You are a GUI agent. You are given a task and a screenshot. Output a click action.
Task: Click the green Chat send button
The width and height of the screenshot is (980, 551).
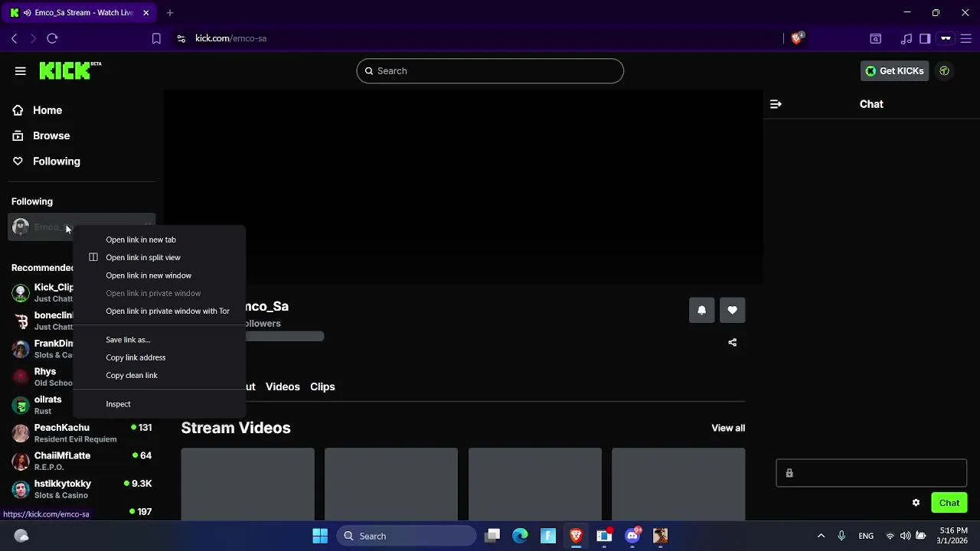pyautogui.click(x=949, y=503)
